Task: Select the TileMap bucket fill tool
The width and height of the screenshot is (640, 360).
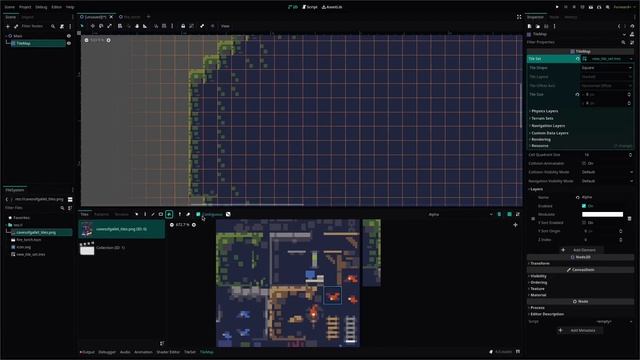Action: coord(169,214)
